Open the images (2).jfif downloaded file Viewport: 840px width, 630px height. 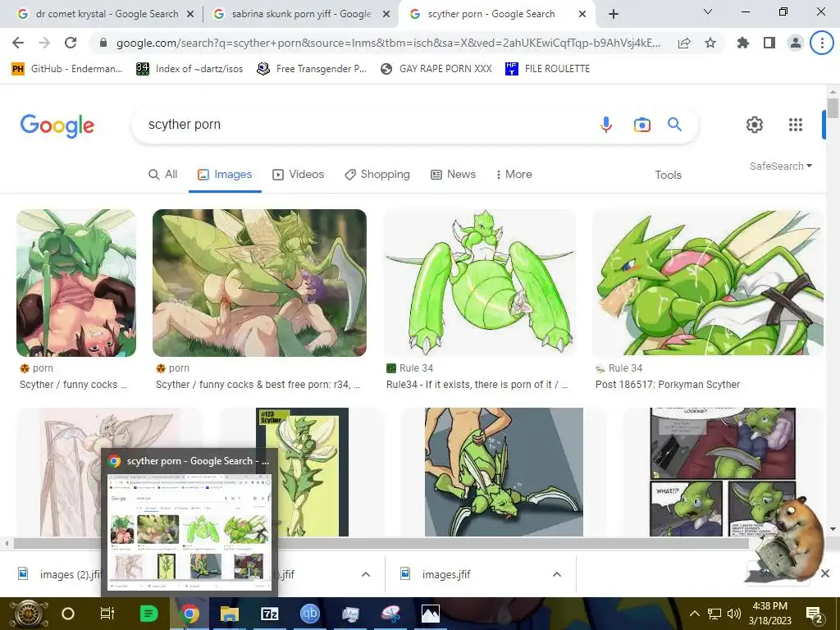(x=60, y=574)
